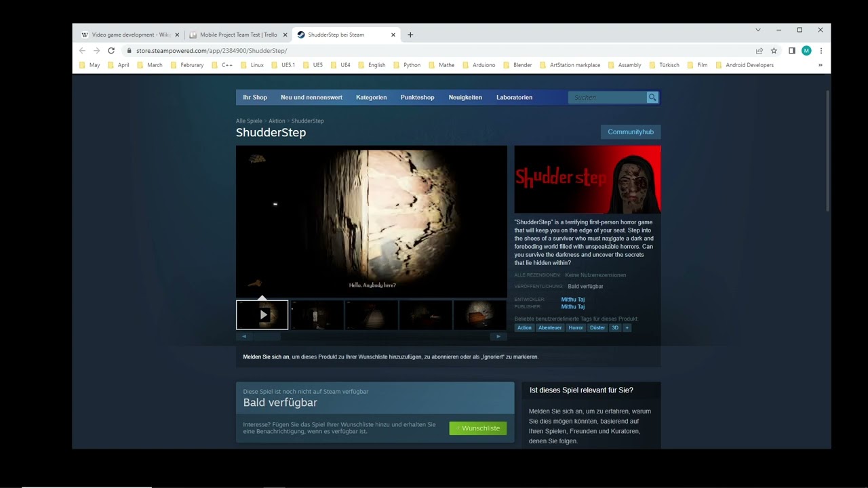The width and height of the screenshot is (868, 488).
Task: Click the browser forward arrow
Action: tap(96, 51)
